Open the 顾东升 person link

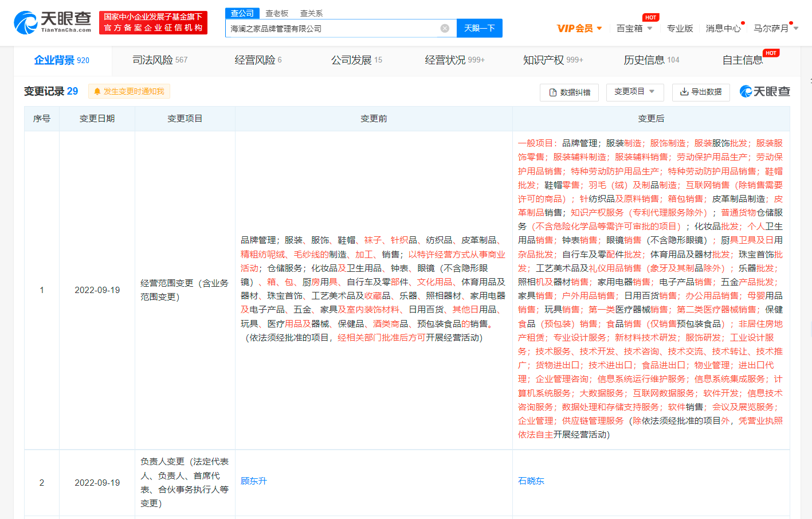point(254,481)
